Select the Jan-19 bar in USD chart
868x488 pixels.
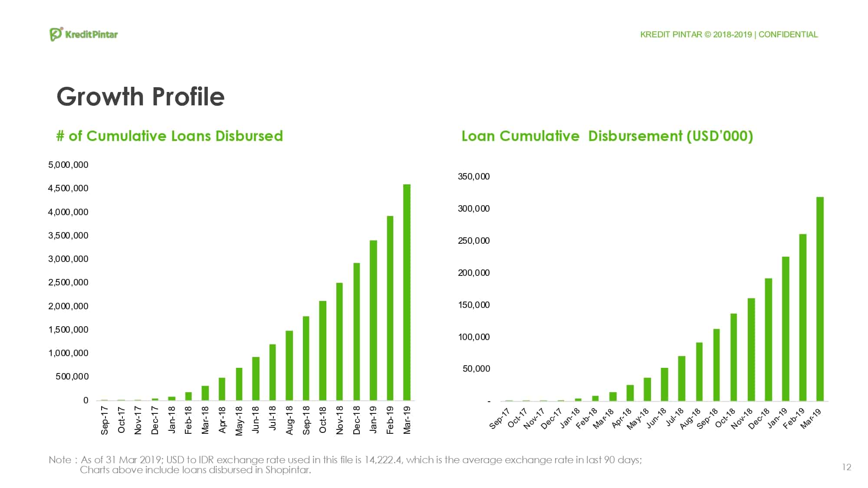coord(786,328)
